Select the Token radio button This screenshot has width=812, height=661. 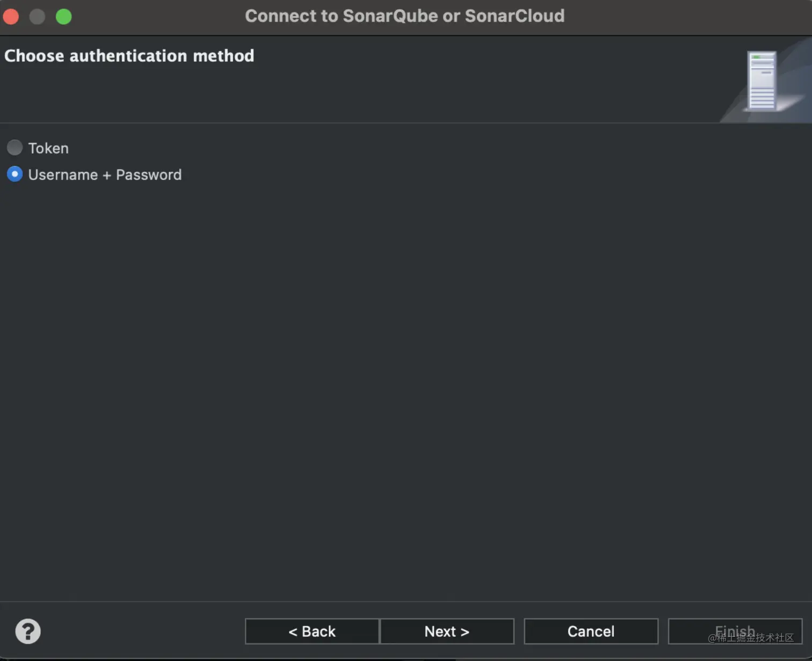pyautogui.click(x=15, y=147)
